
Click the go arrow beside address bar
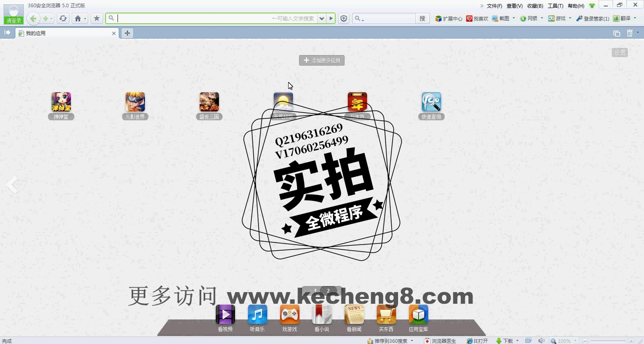click(331, 19)
